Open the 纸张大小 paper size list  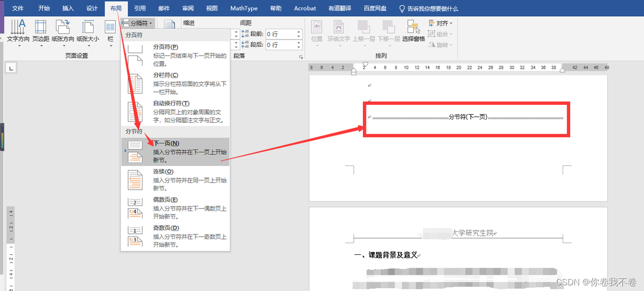click(x=87, y=32)
